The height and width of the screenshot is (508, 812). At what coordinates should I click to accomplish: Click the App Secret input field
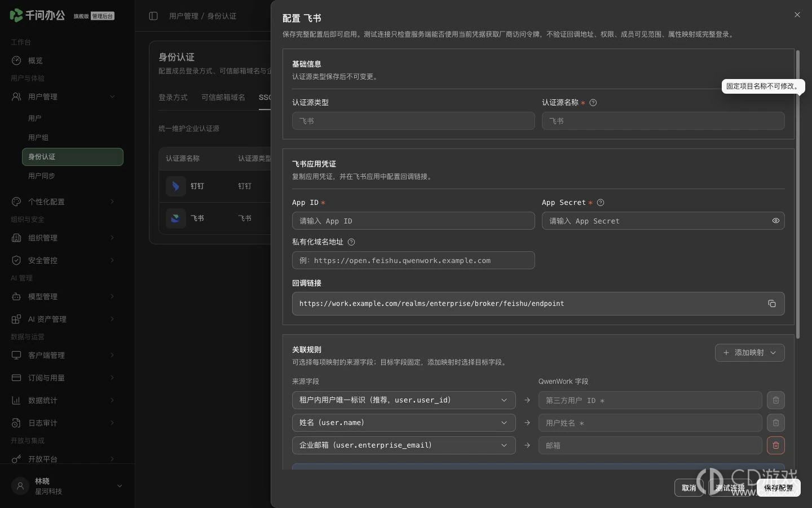(663, 221)
